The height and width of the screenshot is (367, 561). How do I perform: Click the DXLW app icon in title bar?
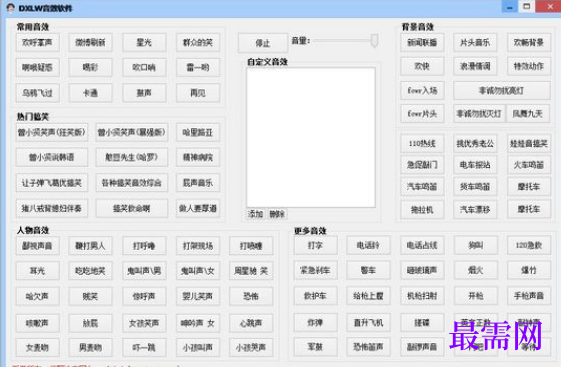tap(11, 8)
